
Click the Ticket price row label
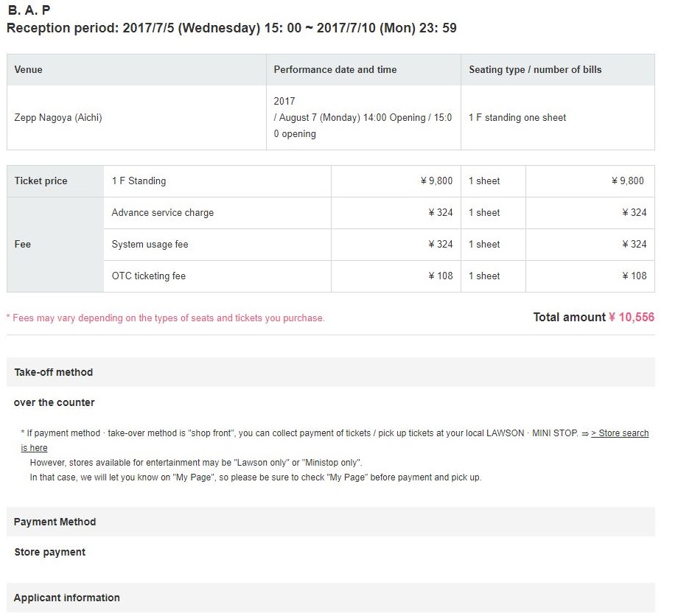pos(41,181)
